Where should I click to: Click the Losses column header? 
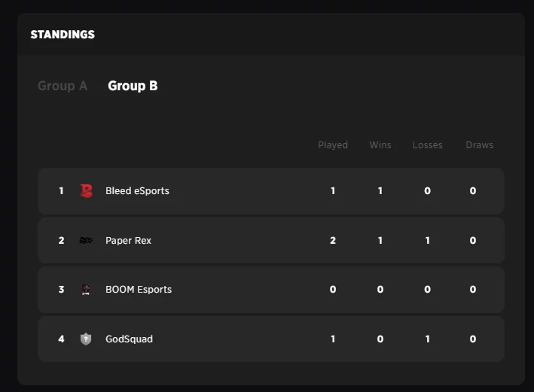tap(428, 145)
